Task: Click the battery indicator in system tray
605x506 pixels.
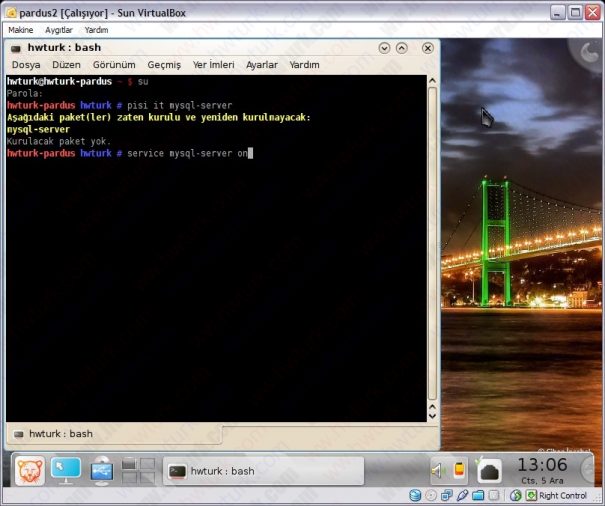Action: 459,470
